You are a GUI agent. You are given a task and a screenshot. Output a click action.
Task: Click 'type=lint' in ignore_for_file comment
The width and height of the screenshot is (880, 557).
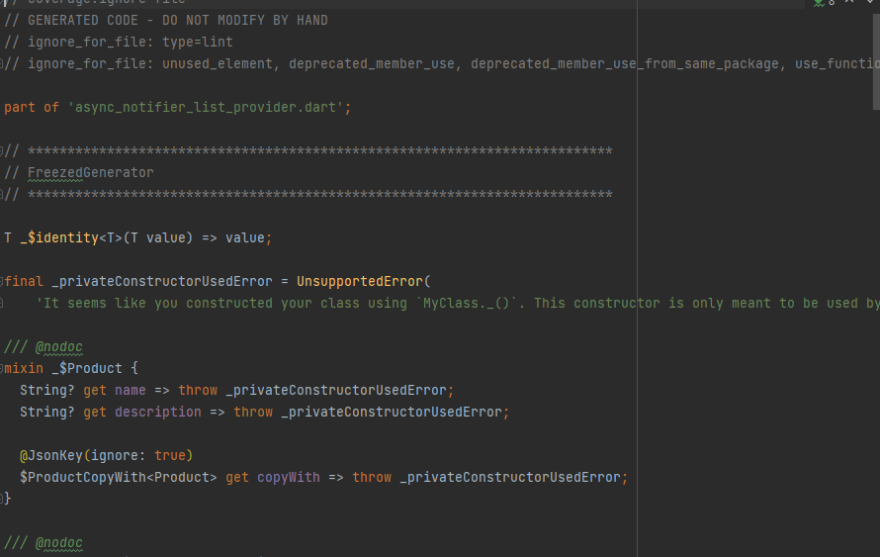pos(198,42)
